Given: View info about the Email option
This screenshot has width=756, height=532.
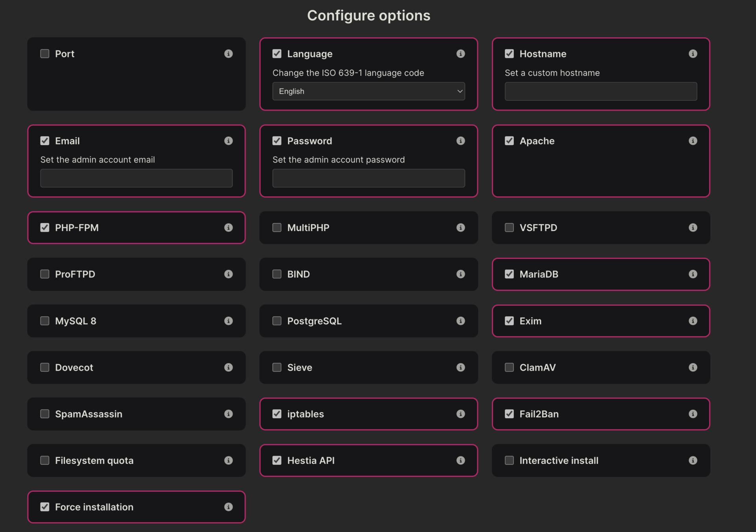Looking at the screenshot, I should pyautogui.click(x=228, y=140).
